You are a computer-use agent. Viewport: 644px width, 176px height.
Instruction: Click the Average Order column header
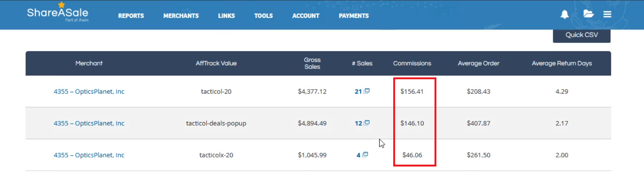pos(478,63)
